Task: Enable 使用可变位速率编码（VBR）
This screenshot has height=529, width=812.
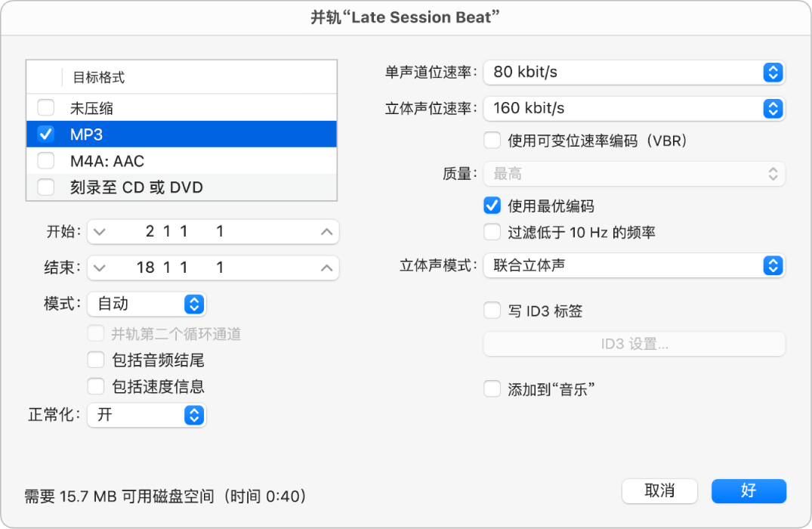Action: coord(492,141)
